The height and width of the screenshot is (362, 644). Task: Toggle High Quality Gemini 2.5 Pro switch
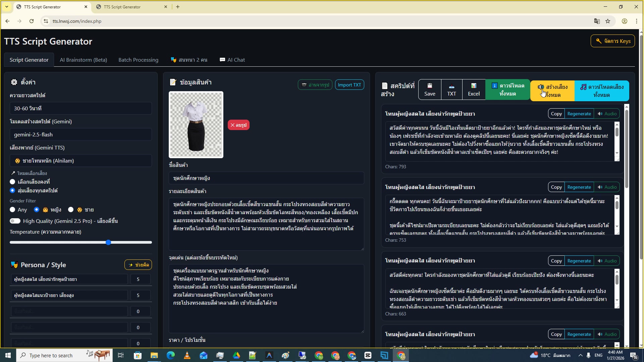click(x=15, y=221)
